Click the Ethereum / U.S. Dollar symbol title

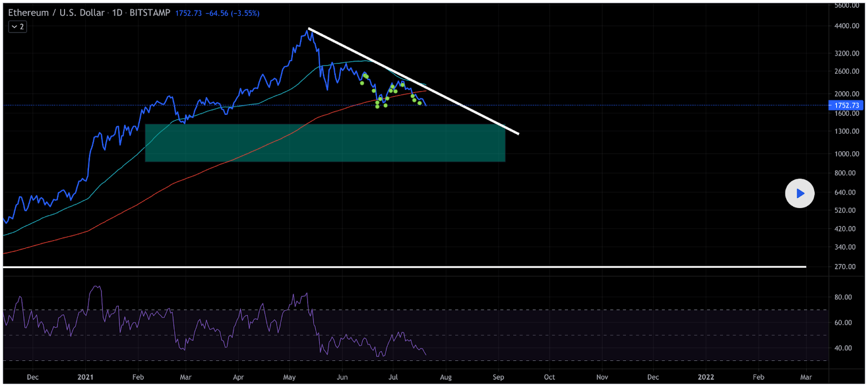(56, 12)
